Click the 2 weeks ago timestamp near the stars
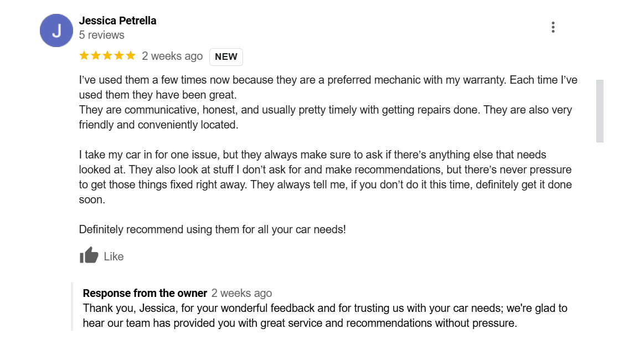 [173, 55]
